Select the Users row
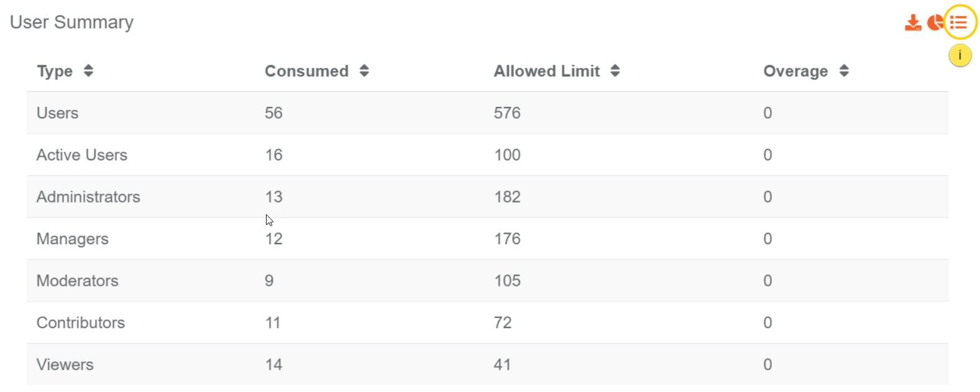 tap(487, 113)
